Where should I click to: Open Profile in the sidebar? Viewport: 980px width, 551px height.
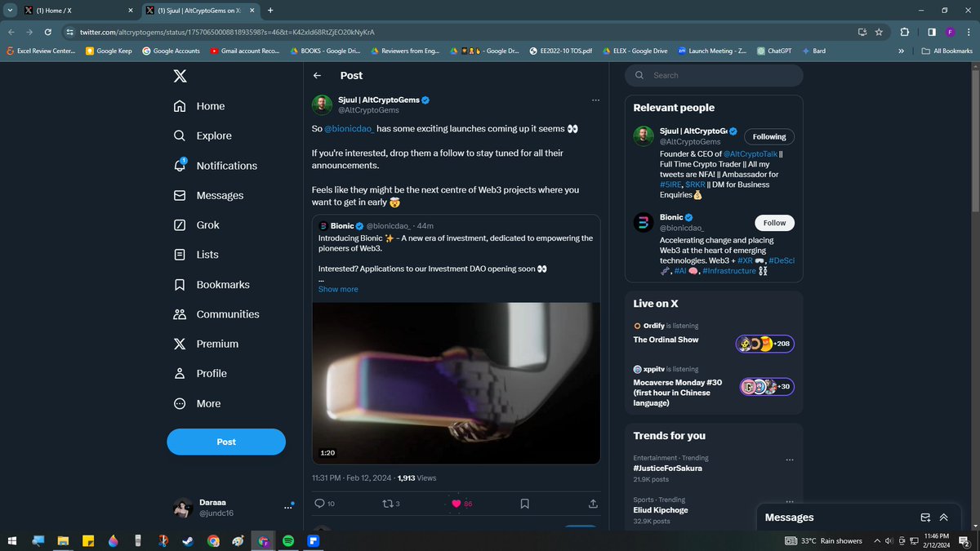click(x=200, y=373)
